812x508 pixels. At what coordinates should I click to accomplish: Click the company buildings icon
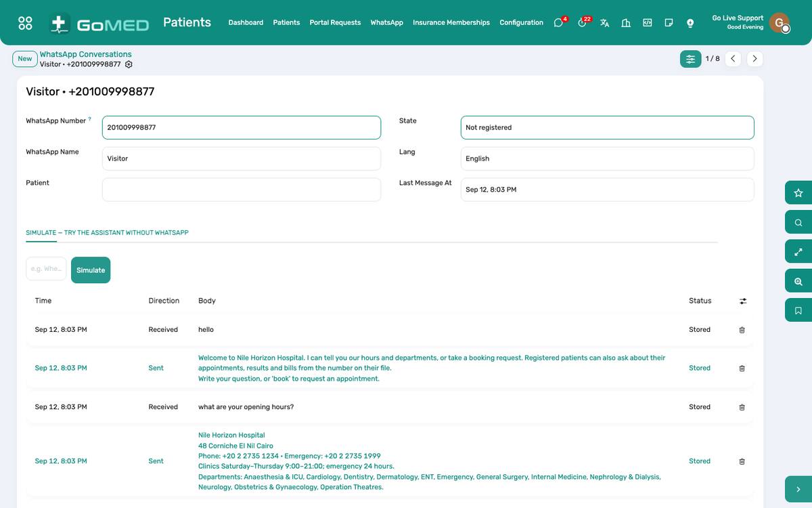coord(626,22)
